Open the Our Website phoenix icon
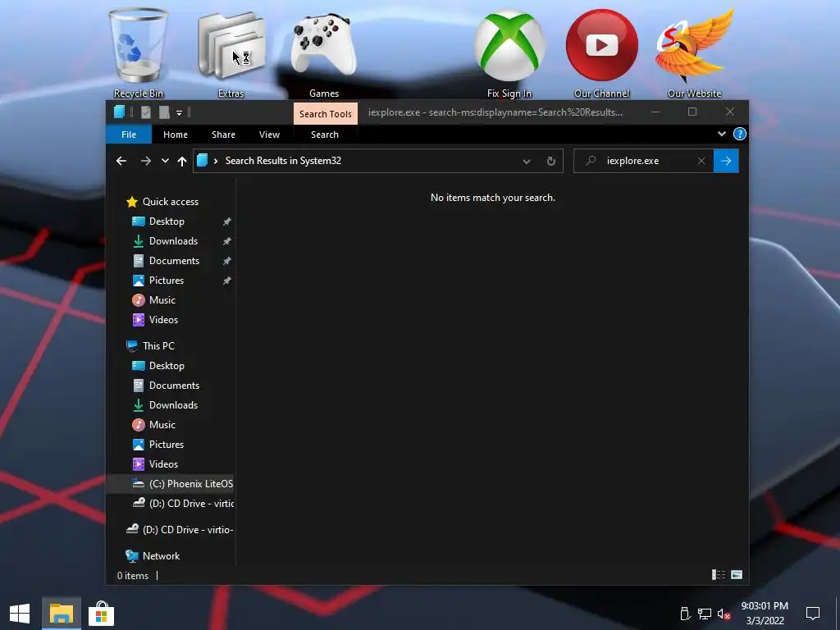The image size is (840, 630). pos(694,53)
